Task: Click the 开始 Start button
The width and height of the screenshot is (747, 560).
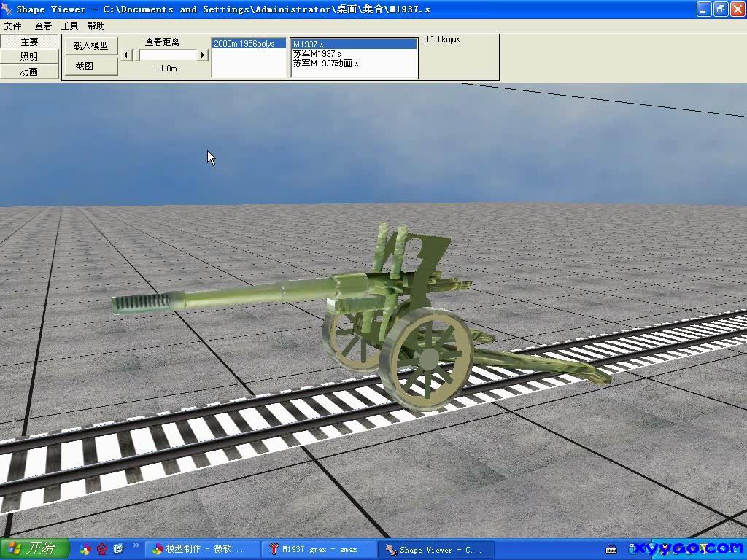Action: pos(35,549)
